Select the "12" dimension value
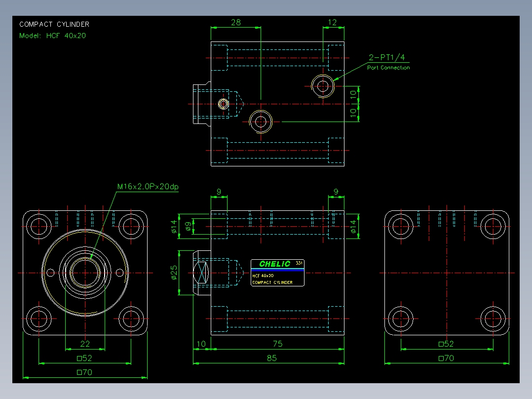Viewport: 532px width, 399px height. pyautogui.click(x=332, y=22)
